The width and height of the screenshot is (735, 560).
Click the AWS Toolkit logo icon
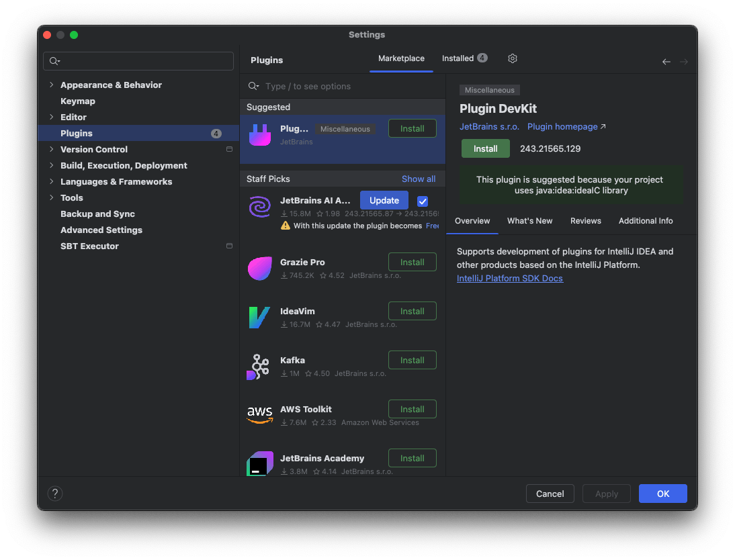click(x=260, y=415)
